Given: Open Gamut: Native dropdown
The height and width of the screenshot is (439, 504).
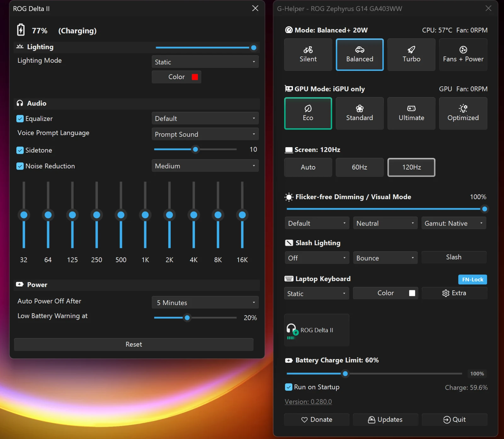Looking at the screenshot, I should click(x=454, y=223).
